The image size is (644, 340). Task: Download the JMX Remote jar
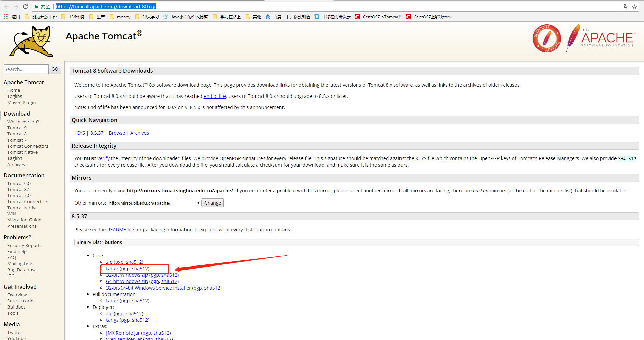(123, 333)
